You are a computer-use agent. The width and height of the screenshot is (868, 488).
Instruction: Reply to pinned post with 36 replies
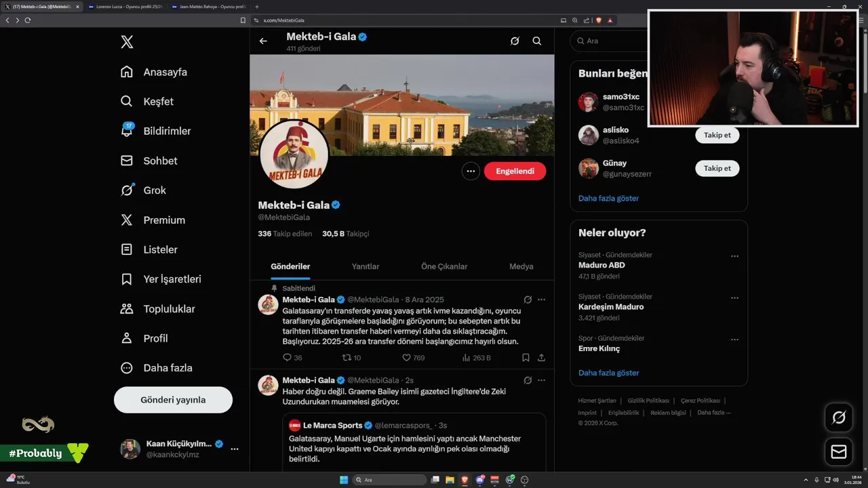click(292, 358)
